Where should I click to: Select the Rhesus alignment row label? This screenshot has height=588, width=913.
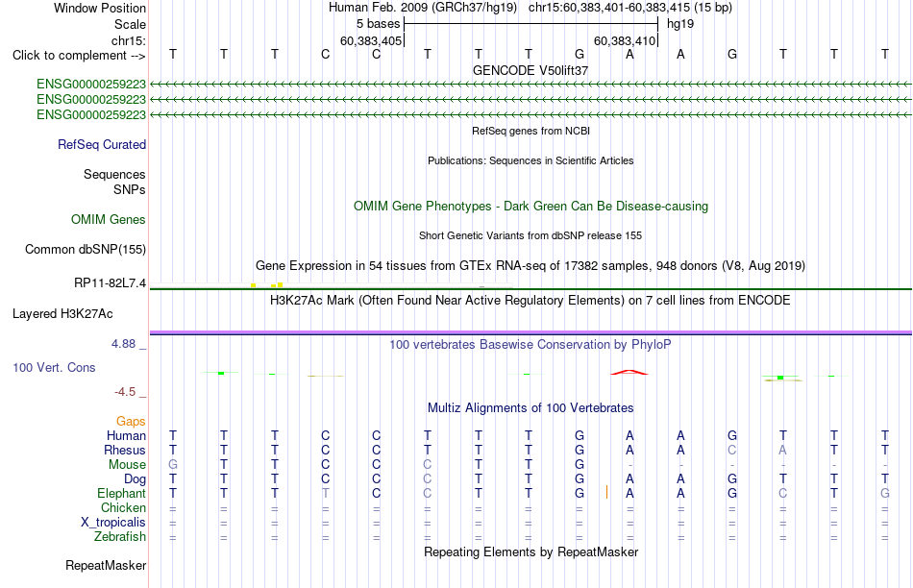(x=125, y=450)
